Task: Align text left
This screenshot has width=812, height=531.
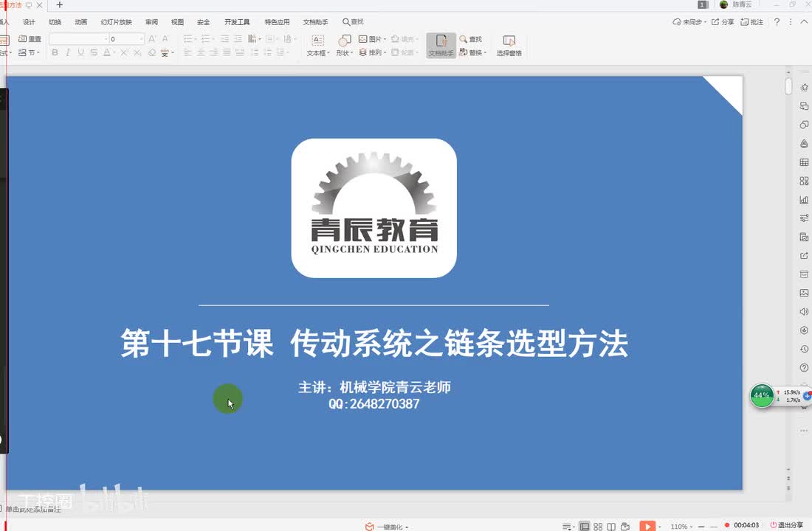Action: (x=188, y=52)
